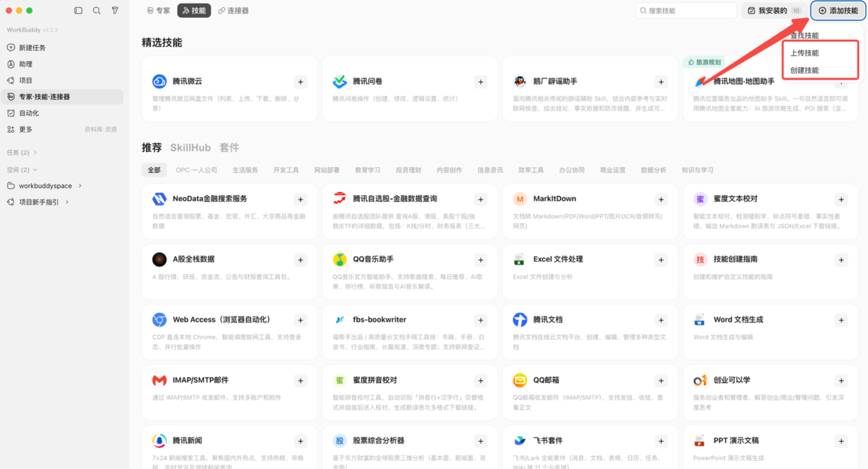Open the 腾讯新闻 icon
Image resolution: width=868 pixels, height=469 pixels.
click(x=159, y=441)
